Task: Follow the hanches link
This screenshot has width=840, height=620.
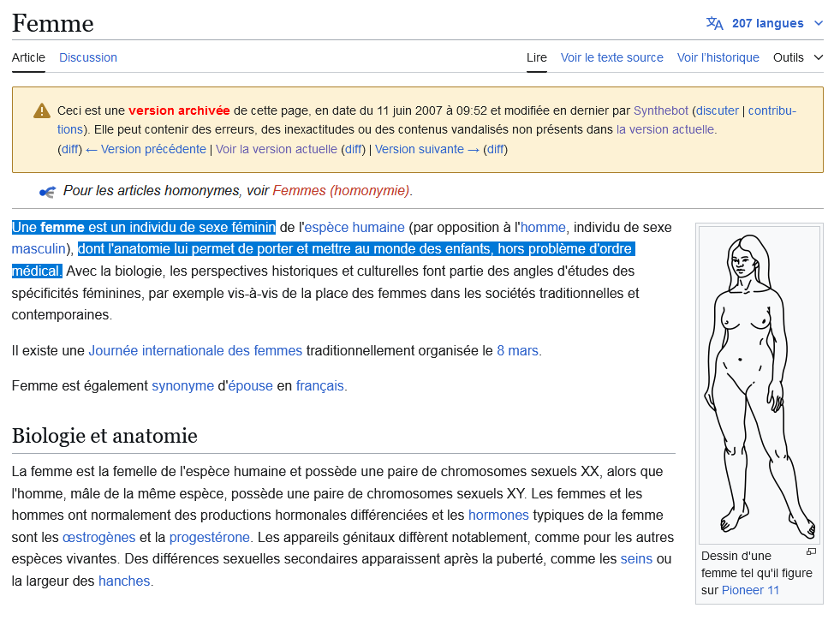Action: coord(124,581)
